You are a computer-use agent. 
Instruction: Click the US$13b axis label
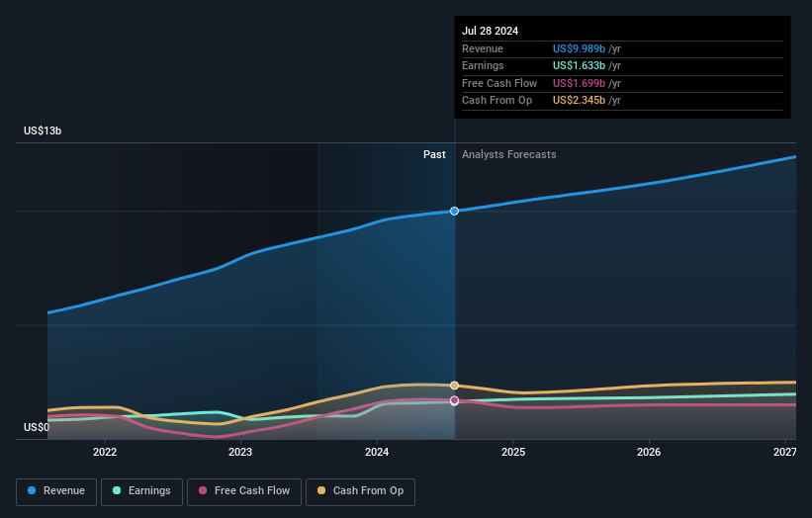pos(43,130)
